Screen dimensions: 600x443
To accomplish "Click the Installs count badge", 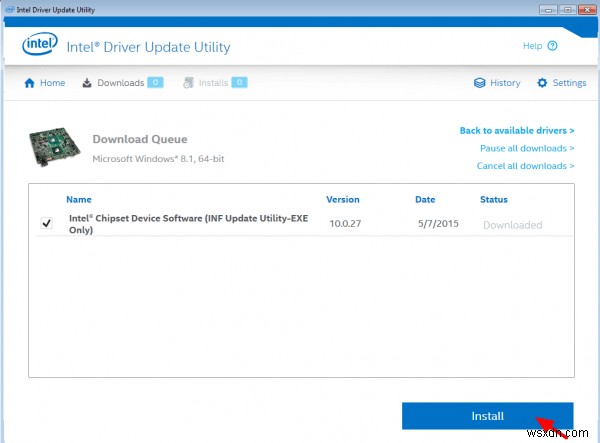I will click(240, 83).
